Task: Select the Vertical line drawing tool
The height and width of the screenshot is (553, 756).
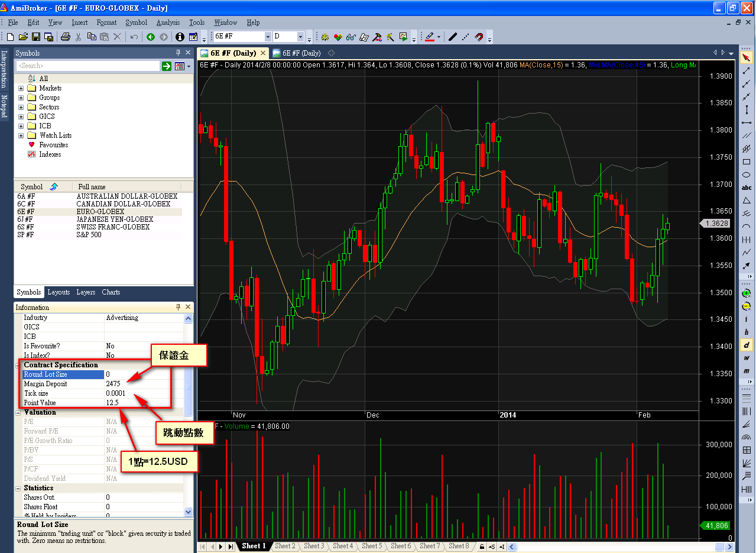Action: (747, 109)
